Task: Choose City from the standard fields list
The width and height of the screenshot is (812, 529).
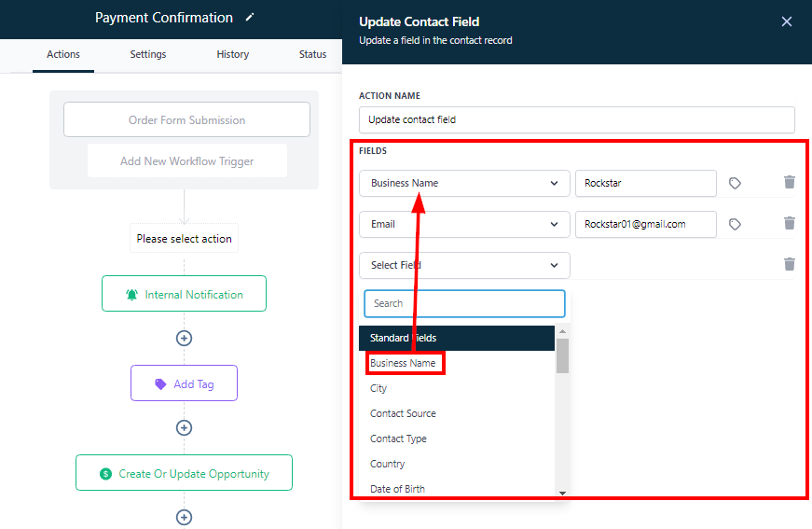Action: pyautogui.click(x=378, y=388)
